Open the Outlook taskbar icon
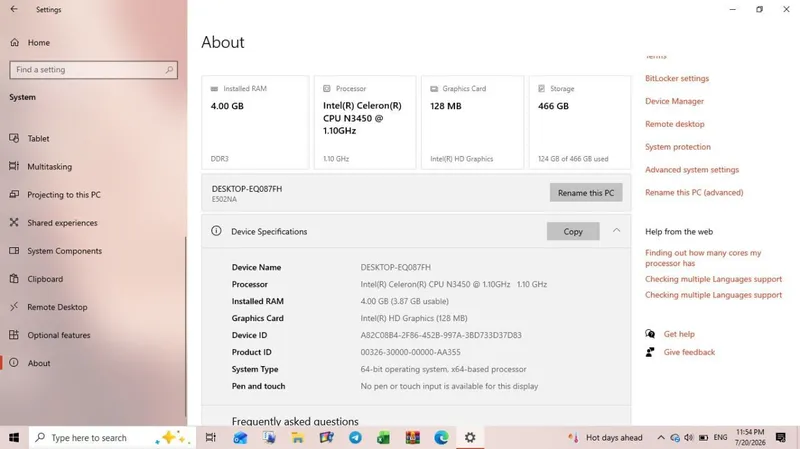 click(x=240, y=437)
